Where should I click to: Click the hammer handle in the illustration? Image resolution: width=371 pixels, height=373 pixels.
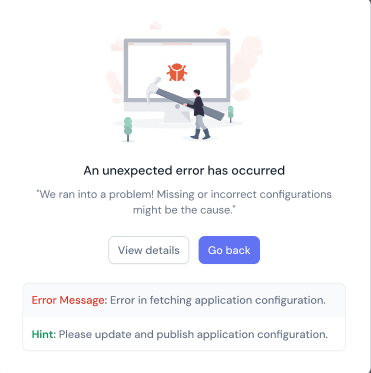pos(190,104)
